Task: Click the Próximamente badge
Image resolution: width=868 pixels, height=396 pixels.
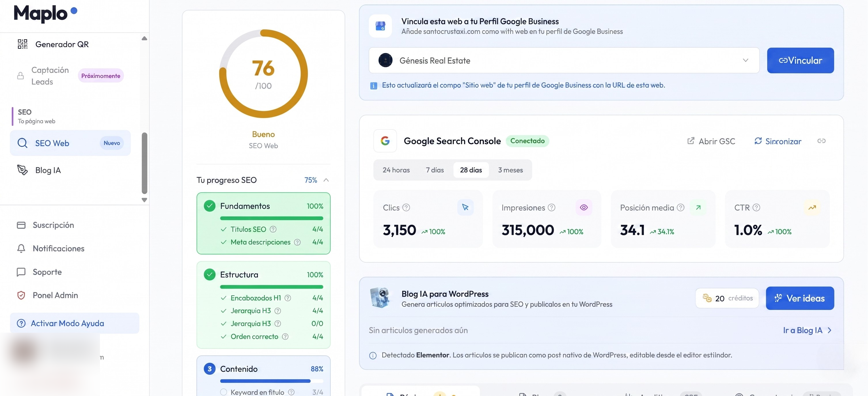Action: coord(101,76)
